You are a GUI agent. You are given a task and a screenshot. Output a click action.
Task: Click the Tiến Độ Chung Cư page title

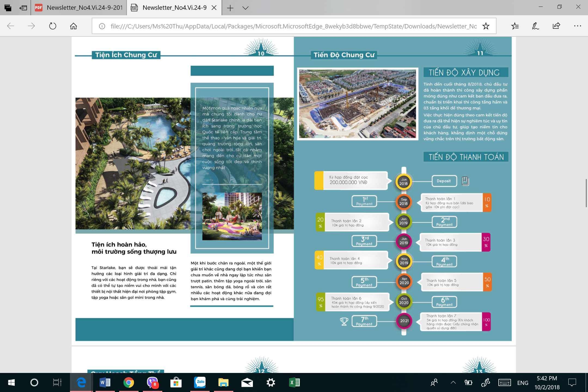coord(344,55)
